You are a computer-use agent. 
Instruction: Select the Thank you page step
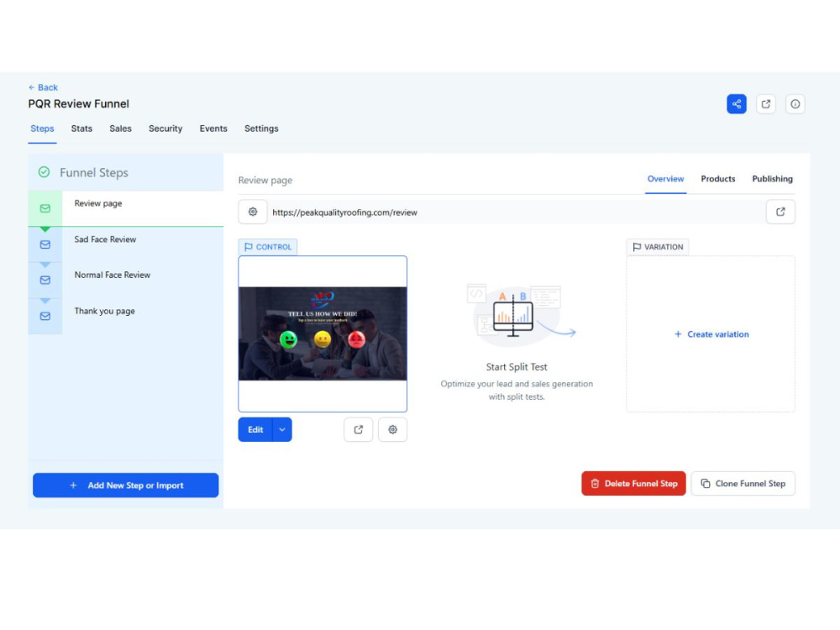click(x=126, y=316)
